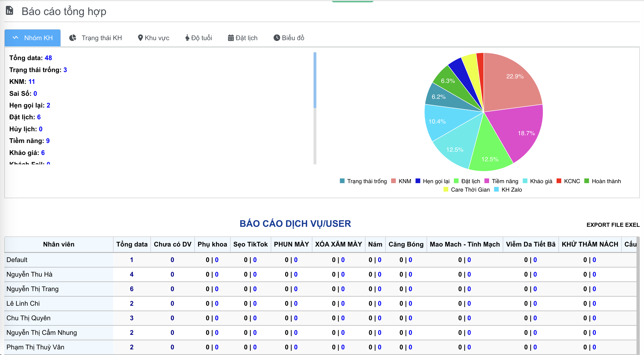Click the KNM count 11
The image size is (644, 355).
[x=31, y=81]
